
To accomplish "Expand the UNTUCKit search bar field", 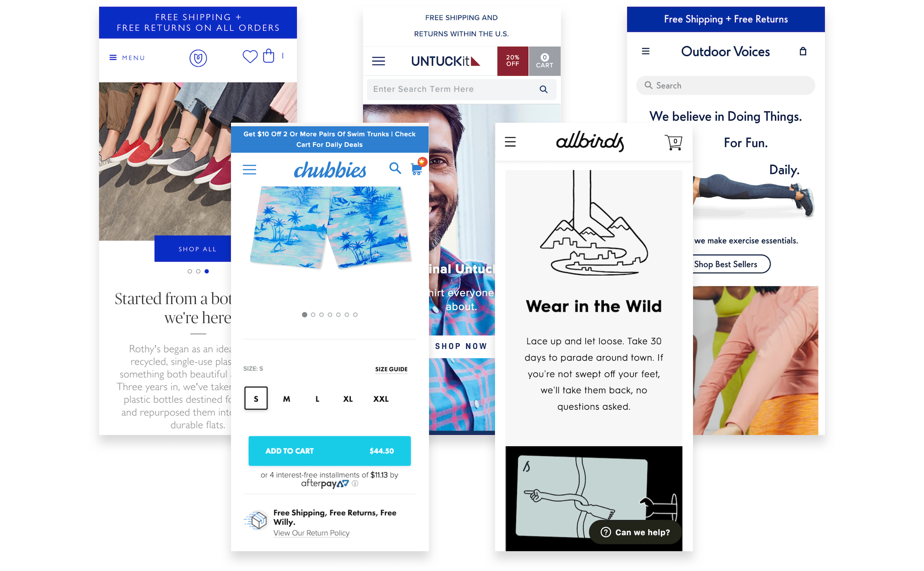I will (x=460, y=89).
